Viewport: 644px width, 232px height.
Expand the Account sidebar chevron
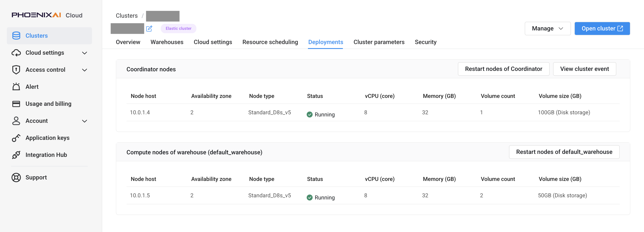[85, 121]
